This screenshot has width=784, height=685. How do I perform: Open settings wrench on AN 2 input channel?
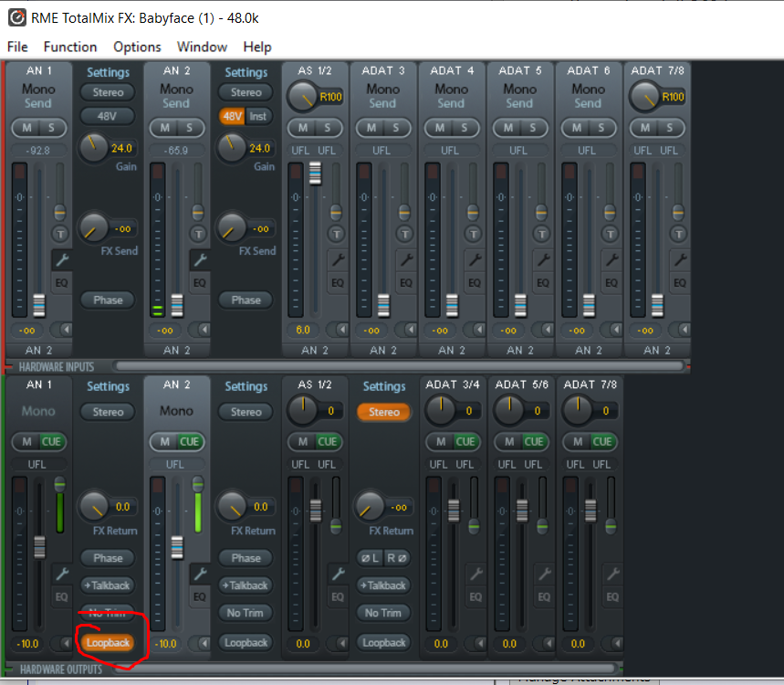(x=200, y=259)
